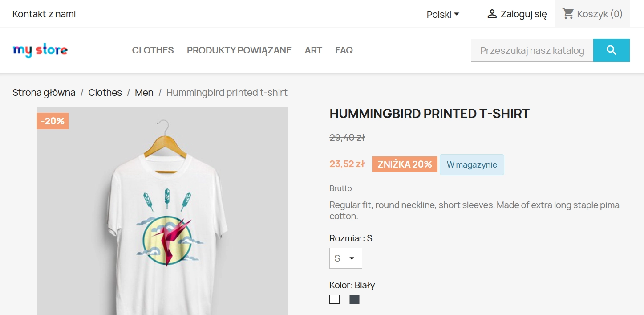Open the Polski language dropdown
The height and width of the screenshot is (315, 644).
point(443,14)
